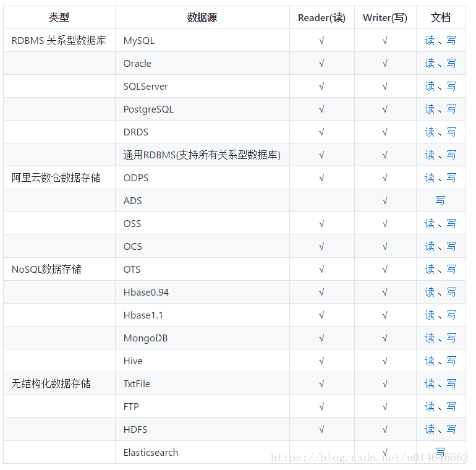
Task: Open the PostgreSQL read (读) doc link
Action: tap(429, 109)
